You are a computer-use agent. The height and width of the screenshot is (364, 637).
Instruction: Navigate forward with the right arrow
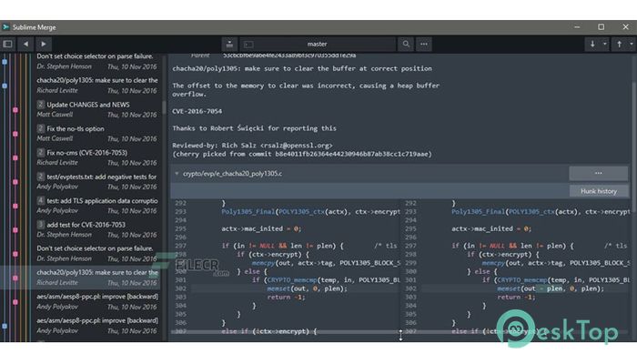pyautogui.click(x=43, y=44)
